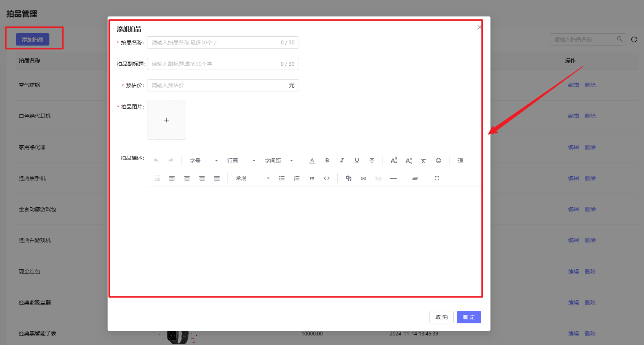Screen dimensions: 644x345
Task: Click the 取消 cancel button
Action: pyautogui.click(x=441, y=317)
